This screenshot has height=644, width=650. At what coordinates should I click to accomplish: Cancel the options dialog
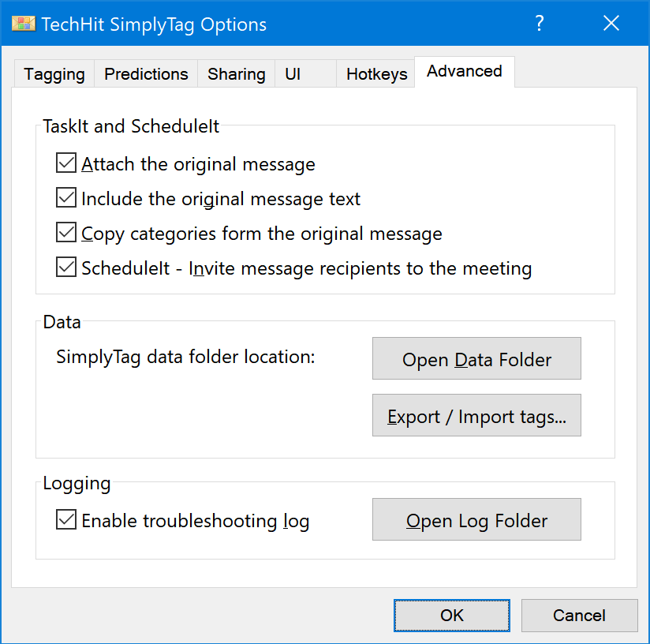[x=579, y=616]
